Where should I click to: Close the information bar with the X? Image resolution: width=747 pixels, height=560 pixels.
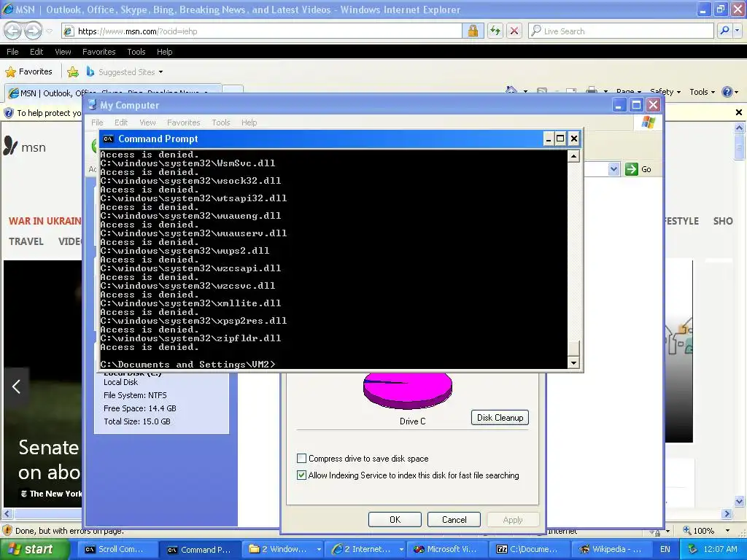pyautogui.click(x=739, y=112)
